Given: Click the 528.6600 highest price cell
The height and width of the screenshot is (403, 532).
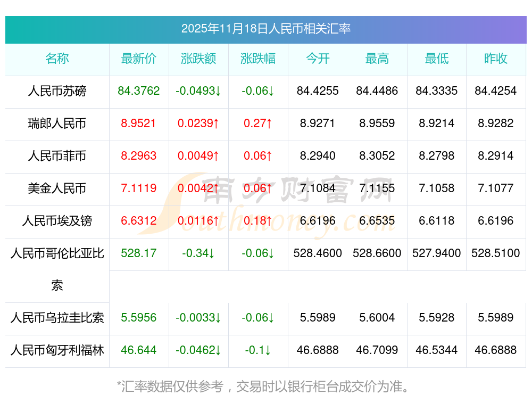Looking at the screenshot, I should tap(377, 253).
